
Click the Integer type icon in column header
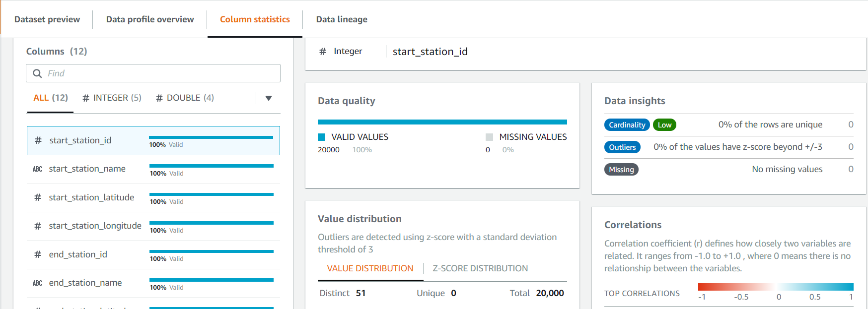click(323, 52)
